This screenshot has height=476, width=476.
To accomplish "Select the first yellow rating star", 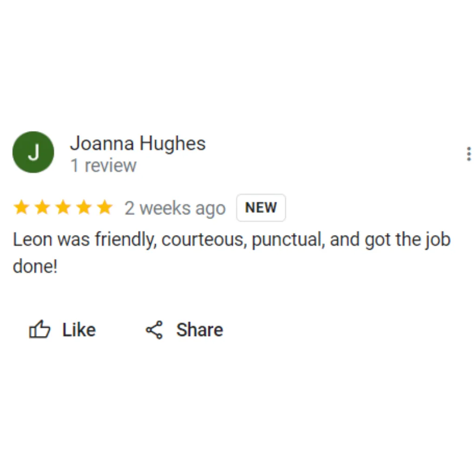I will (21, 207).
